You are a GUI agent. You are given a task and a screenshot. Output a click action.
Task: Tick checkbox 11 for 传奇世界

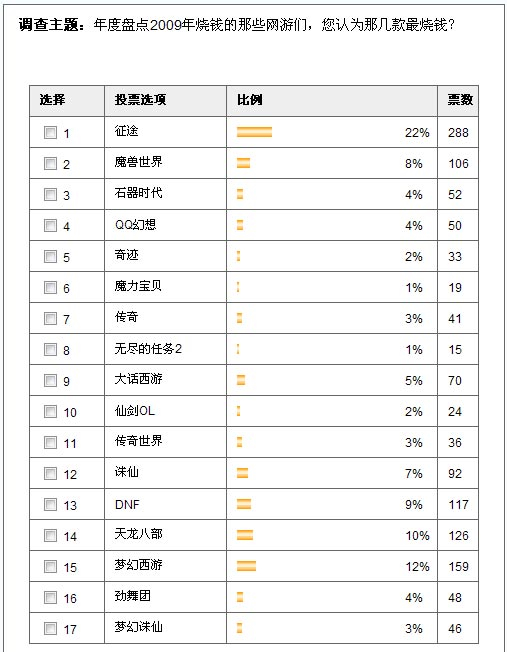[x=50, y=442]
